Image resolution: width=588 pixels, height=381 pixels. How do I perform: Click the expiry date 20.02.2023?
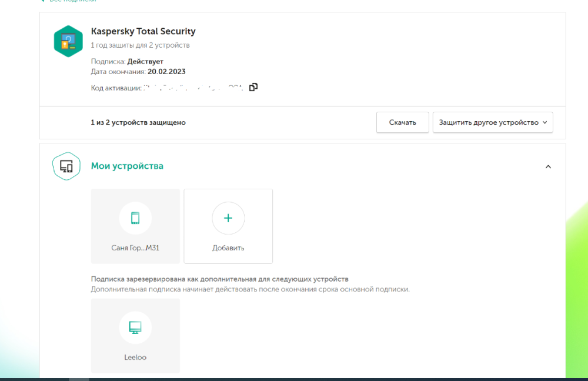(166, 72)
